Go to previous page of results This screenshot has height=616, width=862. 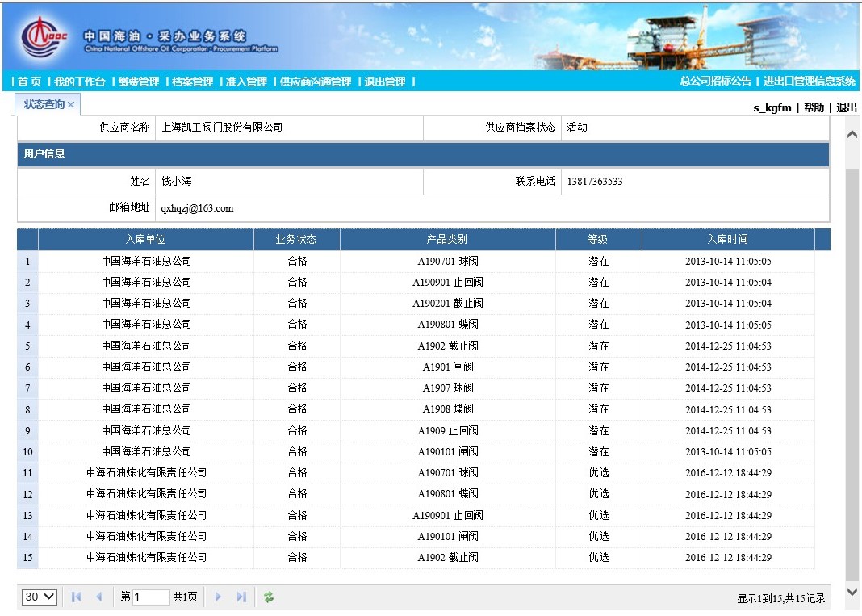pos(99,597)
